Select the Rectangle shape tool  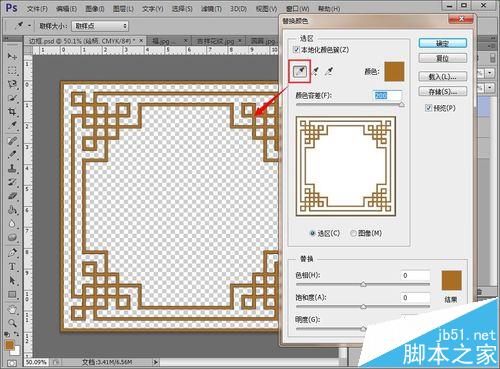(x=12, y=295)
